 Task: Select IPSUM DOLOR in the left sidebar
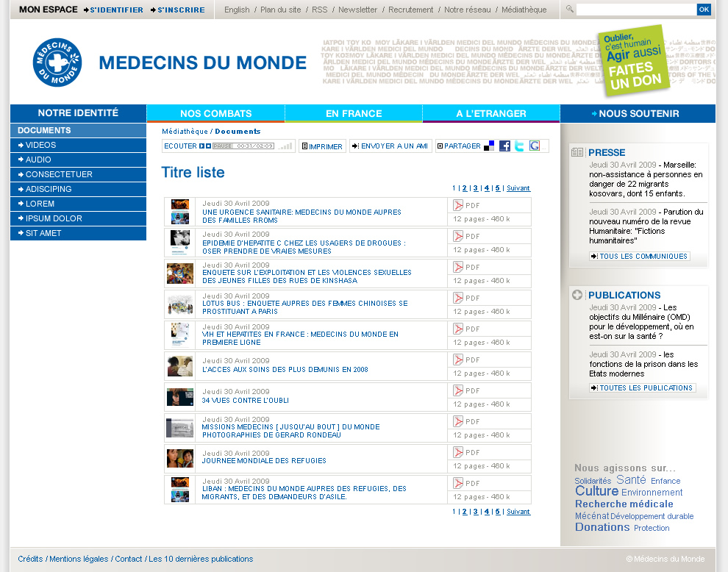pyautogui.click(x=78, y=218)
